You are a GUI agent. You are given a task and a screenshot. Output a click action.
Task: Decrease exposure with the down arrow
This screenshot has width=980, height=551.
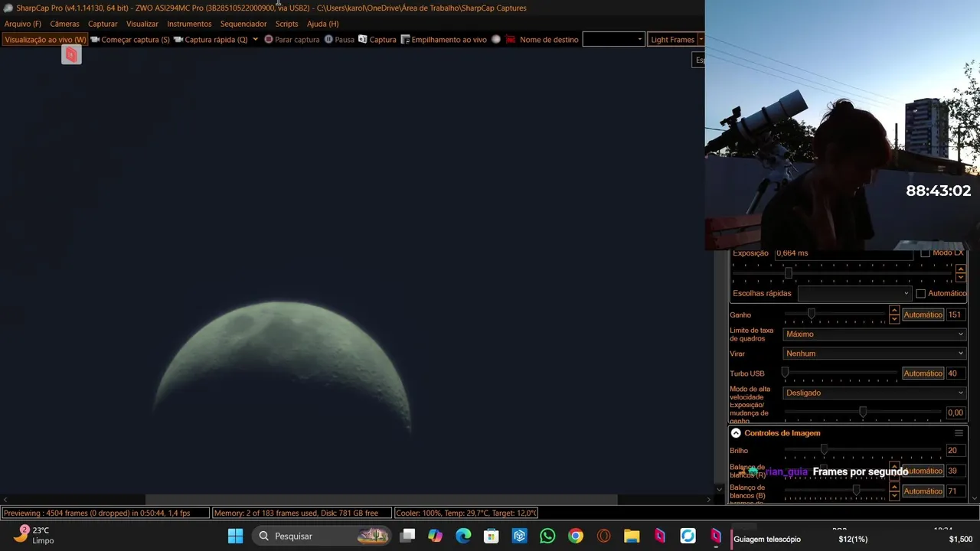(x=960, y=277)
